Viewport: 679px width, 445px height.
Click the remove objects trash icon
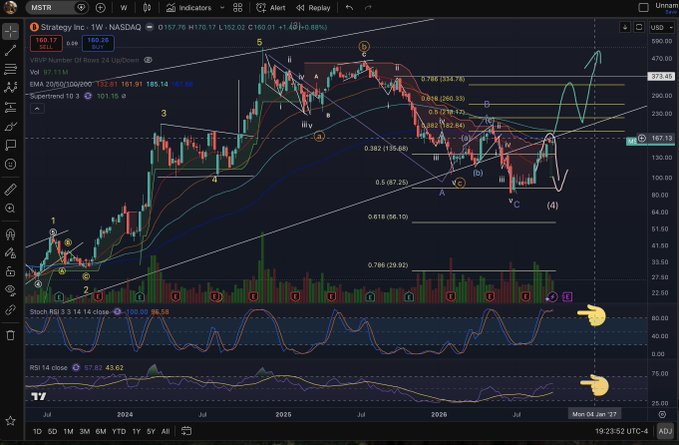(10, 335)
